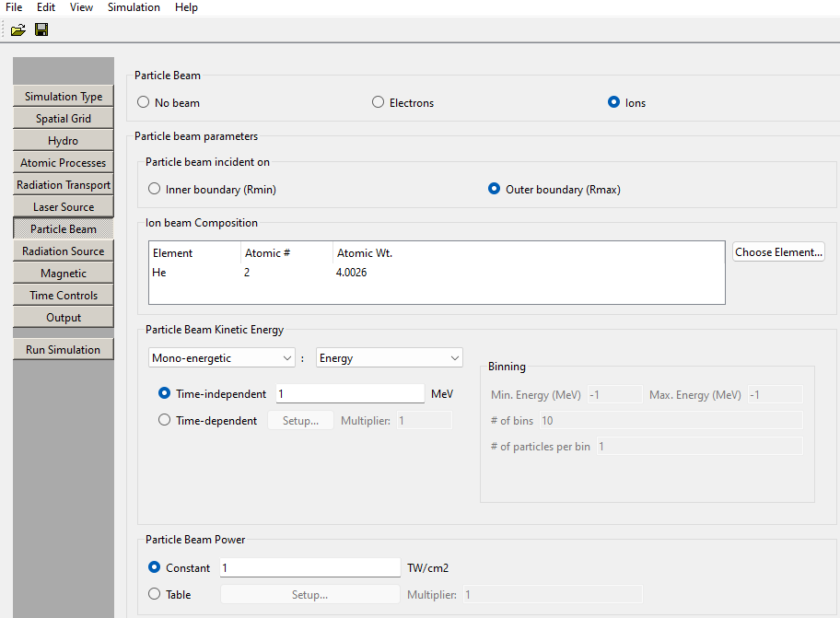The image size is (840, 618).
Task: Open the View menu
Action: [81, 7]
